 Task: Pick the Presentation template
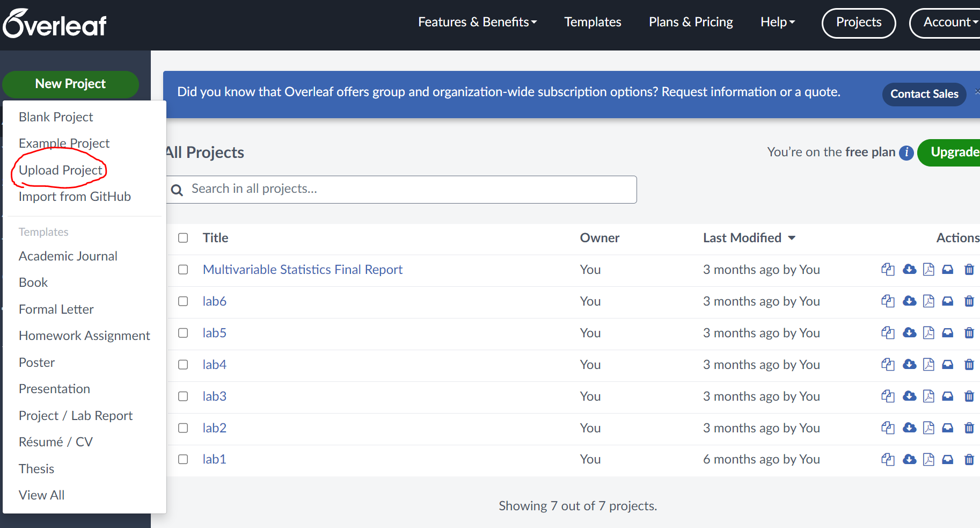(x=54, y=389)
